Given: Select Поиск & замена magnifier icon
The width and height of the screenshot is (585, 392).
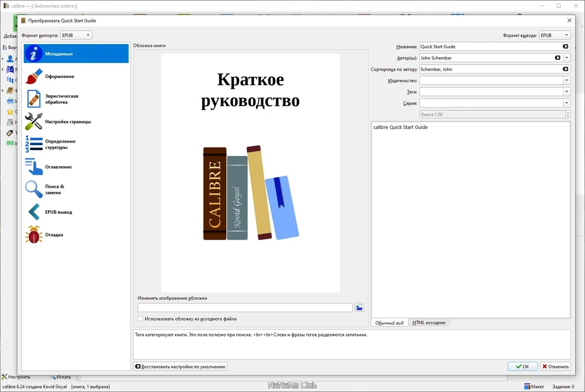Looking at the screenshot, I should coord(34,189).
